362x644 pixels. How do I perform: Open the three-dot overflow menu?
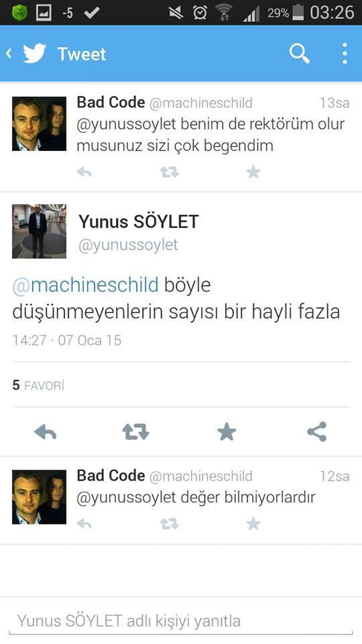coord(345,54)
